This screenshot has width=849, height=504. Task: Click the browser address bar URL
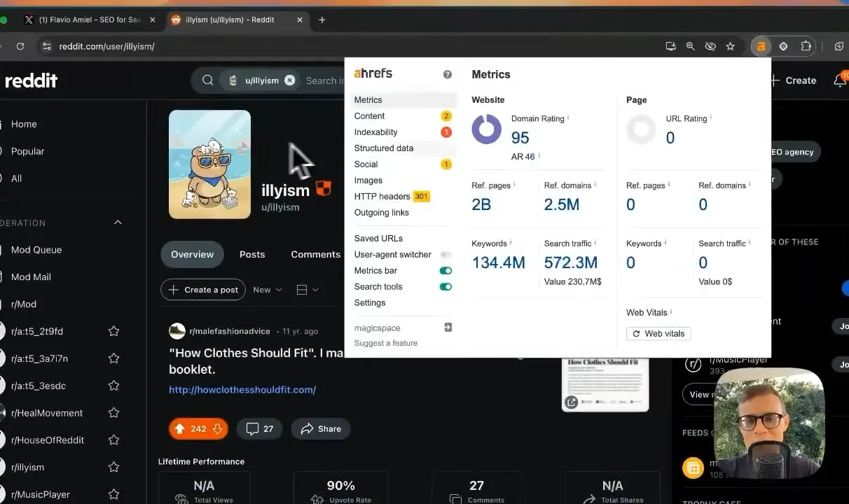(106, 46)
